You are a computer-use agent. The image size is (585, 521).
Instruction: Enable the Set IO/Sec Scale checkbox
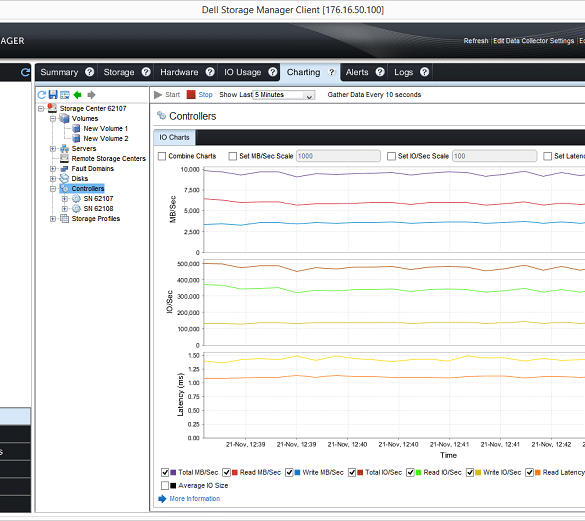click(391, 156)
